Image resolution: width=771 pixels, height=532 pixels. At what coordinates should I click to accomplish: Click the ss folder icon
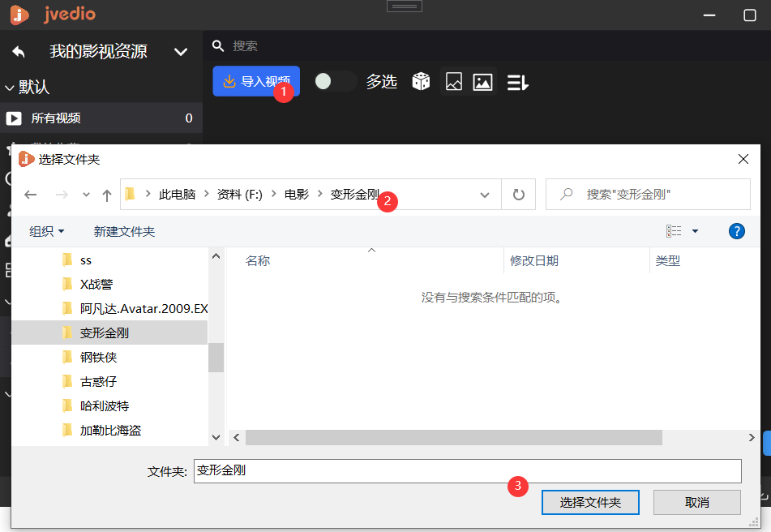pos(67,260)
